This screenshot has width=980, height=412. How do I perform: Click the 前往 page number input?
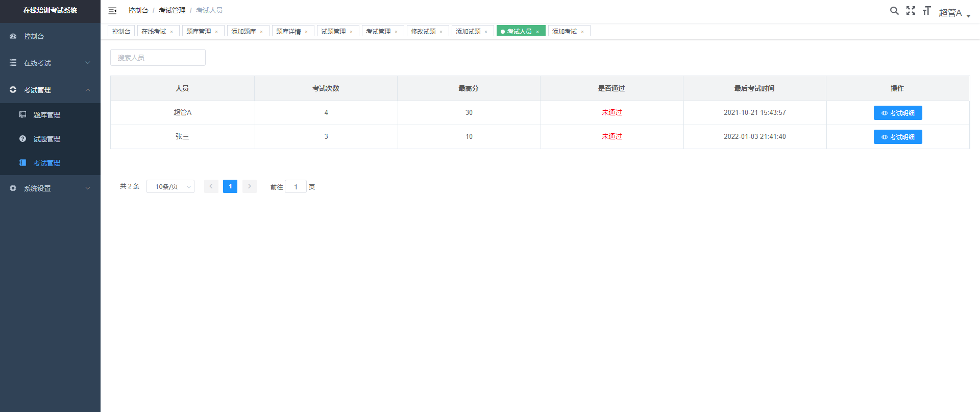click(x=296, y=186)
